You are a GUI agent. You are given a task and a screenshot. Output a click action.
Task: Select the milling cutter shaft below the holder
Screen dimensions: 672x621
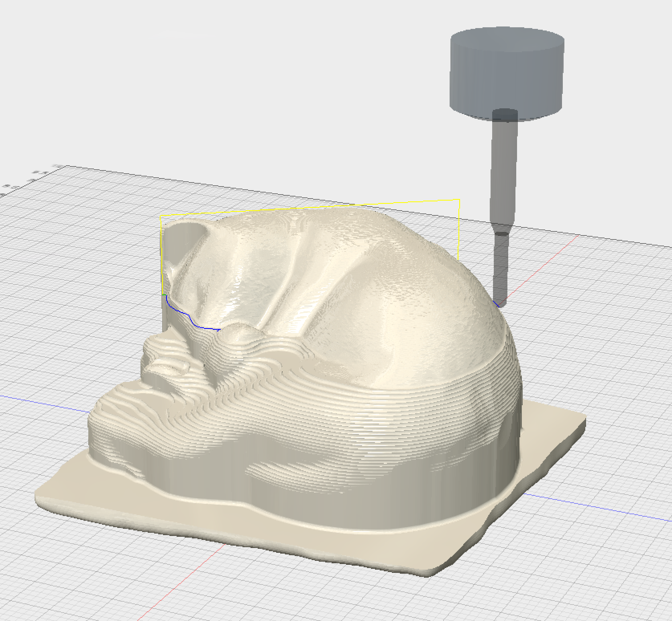(x=502, y=209)
